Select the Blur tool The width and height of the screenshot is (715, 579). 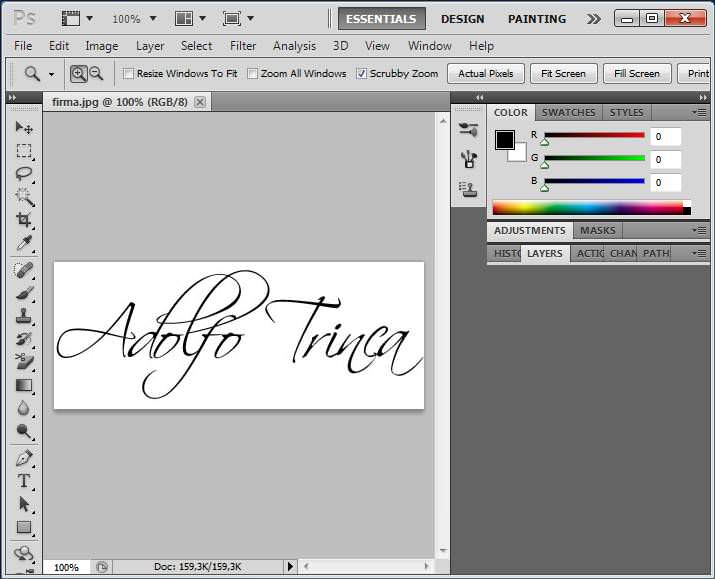tap(24, 409)
